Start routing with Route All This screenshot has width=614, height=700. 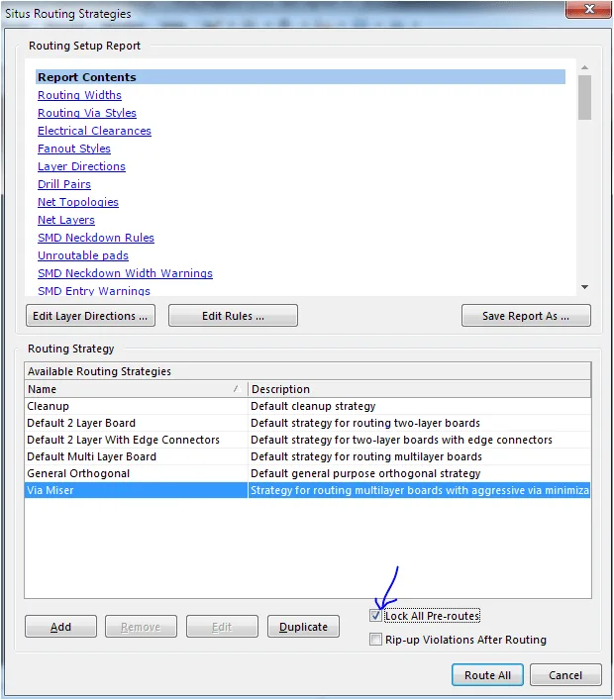[x=487, y=674]
